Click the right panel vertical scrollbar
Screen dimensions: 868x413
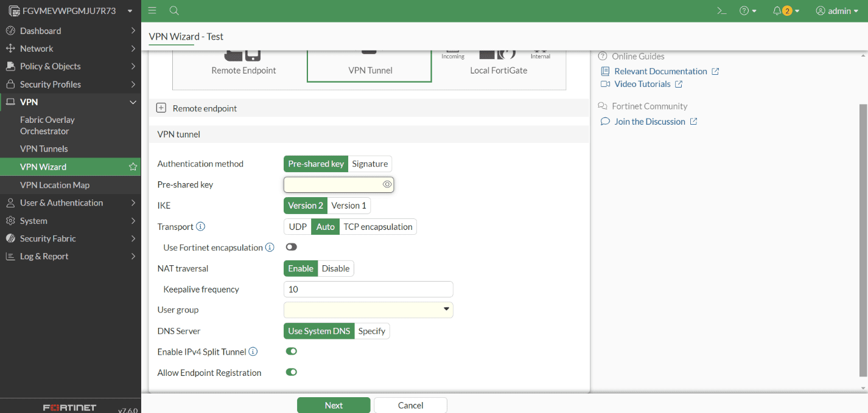click(863, 240)
